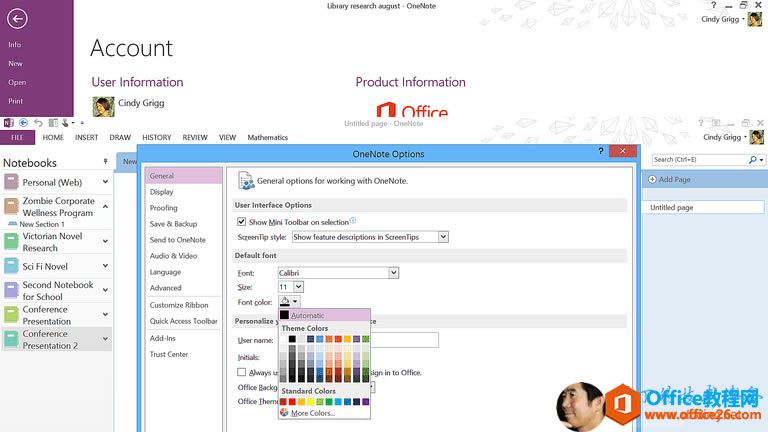Viewport: 768px width, 432px height.
Task: Select Proofing in the options category list
Action: point(164,208)
